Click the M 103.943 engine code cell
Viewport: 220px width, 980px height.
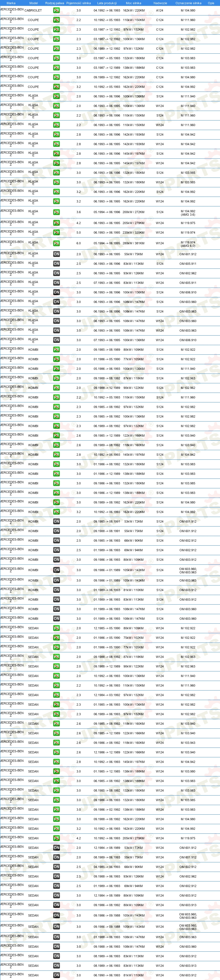point(188,743)
